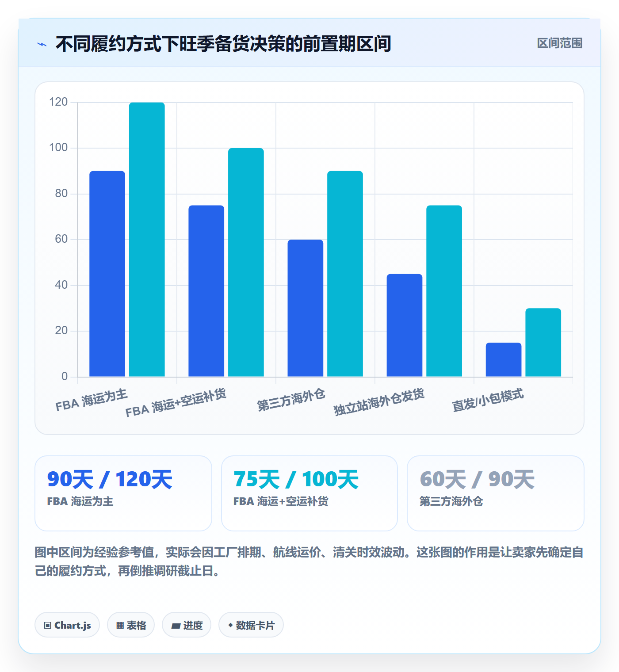Click the blue 90 bar for FBA 海运为主
The height and width of the screenshot is (672, 619).
click(x=107, y=274)
